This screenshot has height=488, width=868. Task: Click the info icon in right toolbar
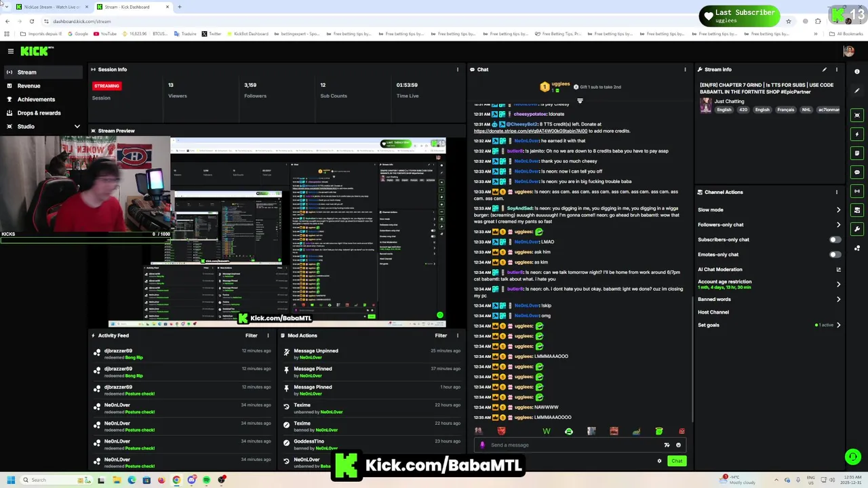[857, 71]
